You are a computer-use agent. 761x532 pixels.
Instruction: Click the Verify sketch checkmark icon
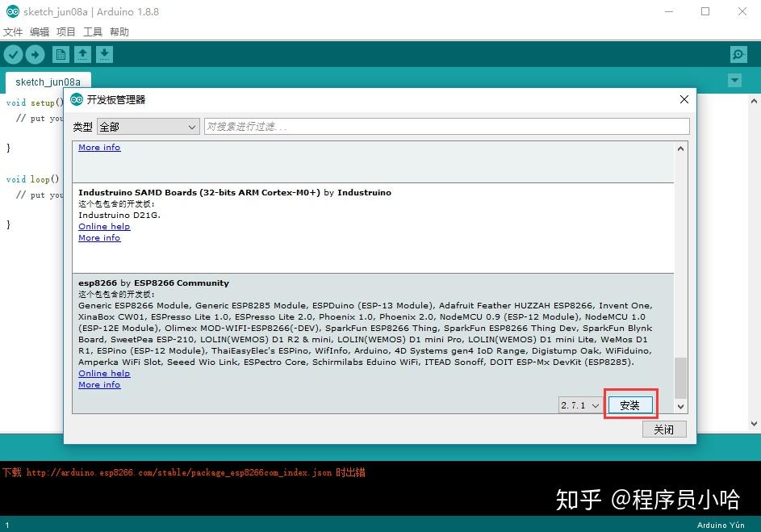[13, 54]
